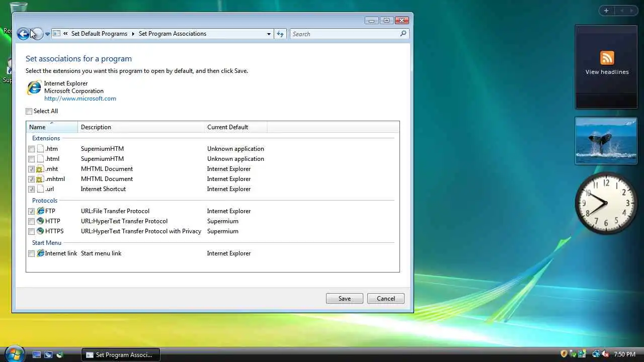Click the network connection tray icon

pyautogui.click(x=596, y=354)
